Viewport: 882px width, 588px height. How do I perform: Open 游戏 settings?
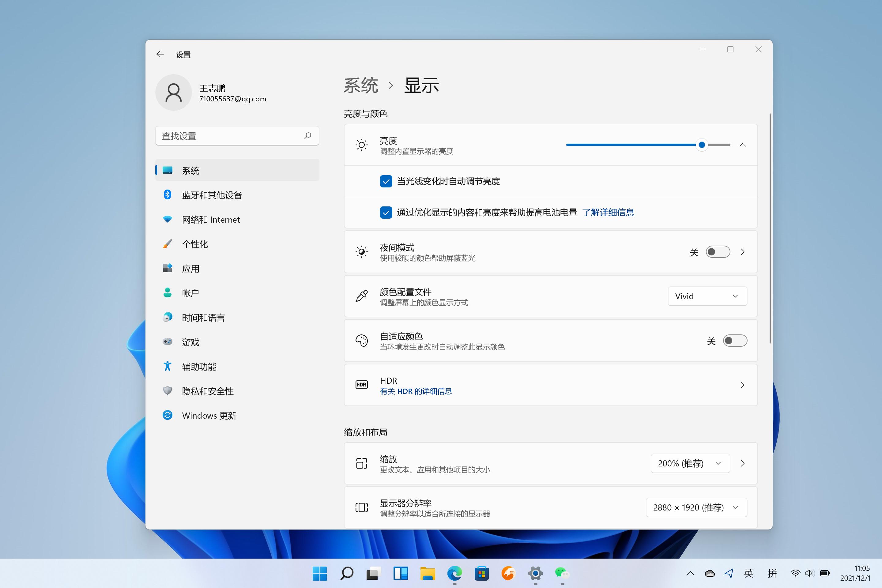pos(190,342)
